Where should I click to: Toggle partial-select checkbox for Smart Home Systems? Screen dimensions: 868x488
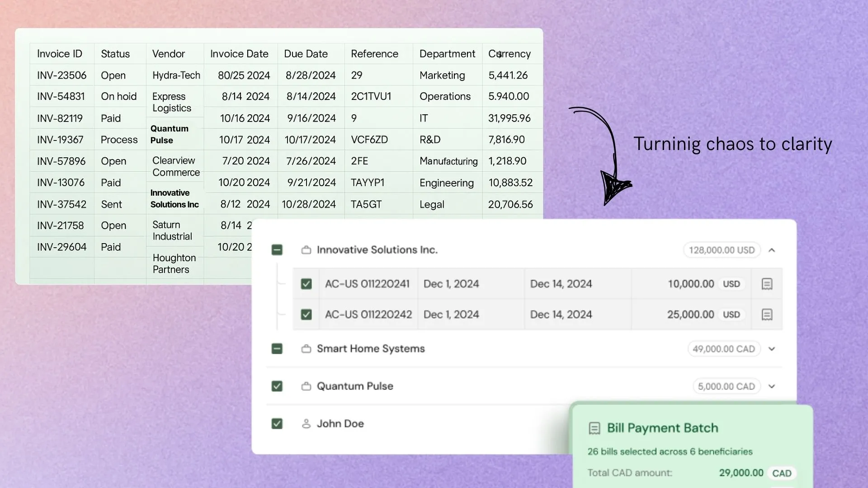[277, 349]
